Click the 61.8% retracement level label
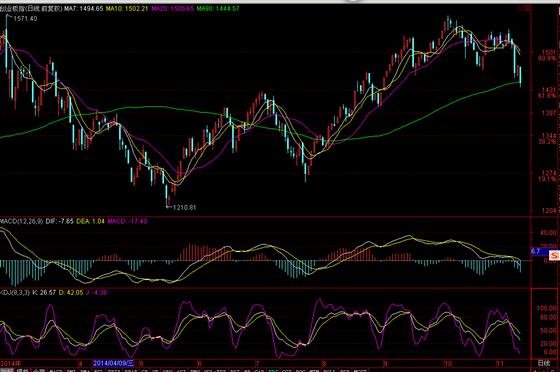 click(x=546, y=96)
